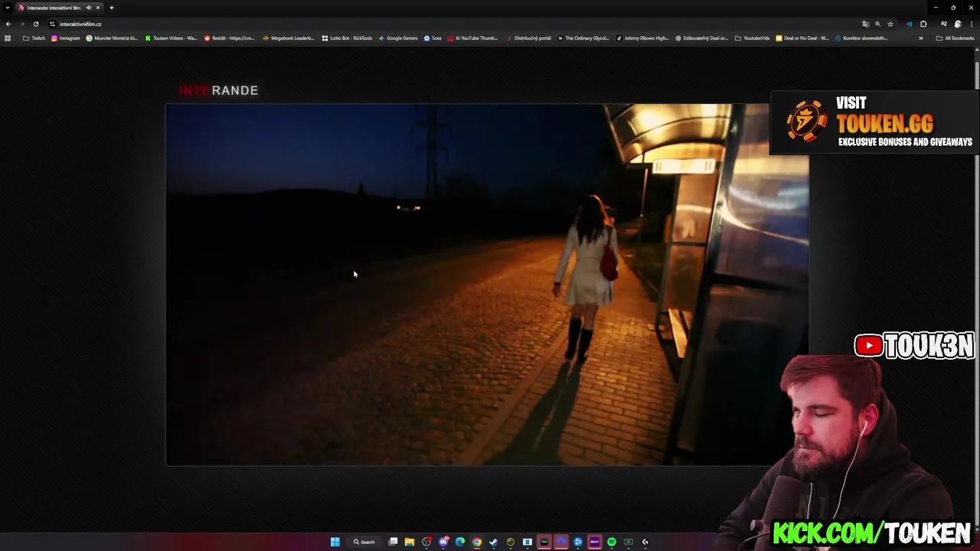Viewport: 980px width, 551px height.
Task: Open the Extensions puzzle icon
Action: tap(923, 24)
